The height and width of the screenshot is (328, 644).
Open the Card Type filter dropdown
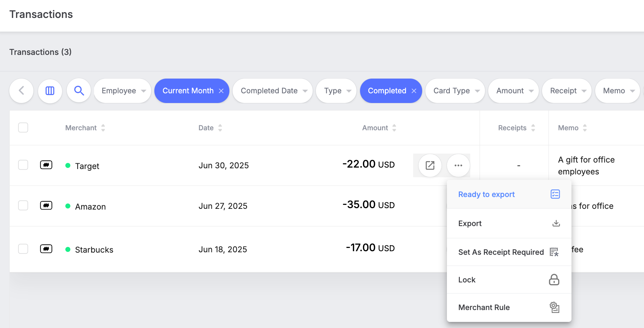(x=455, y=91)
